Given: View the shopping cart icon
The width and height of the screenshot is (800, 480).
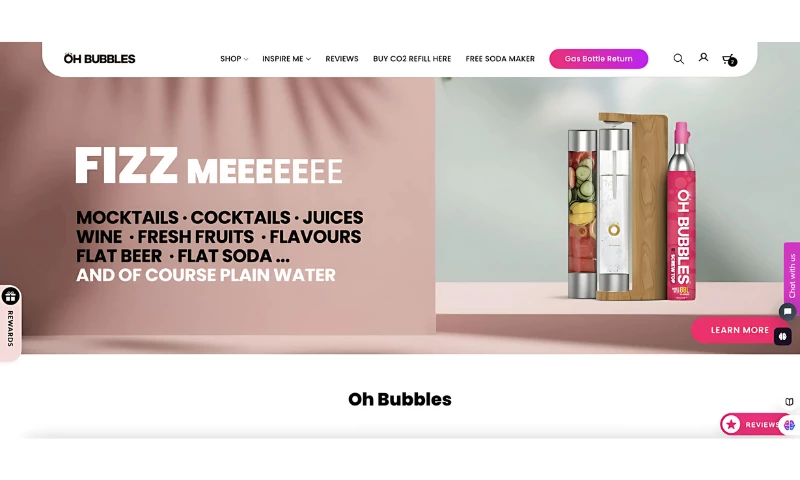Looking at the screenshot, I should pos(729,59).
